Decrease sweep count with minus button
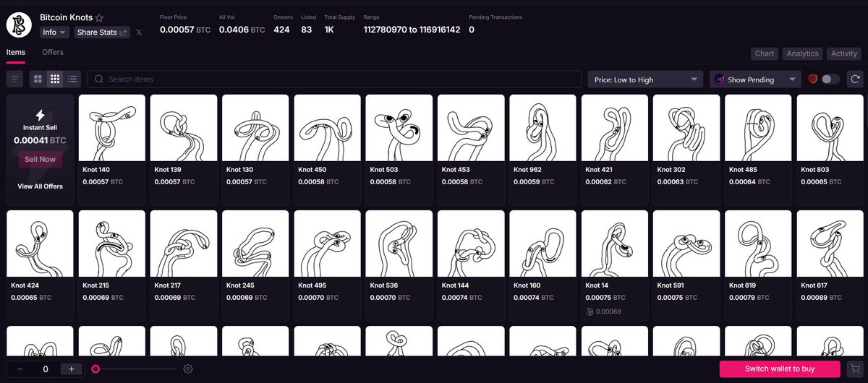This screenshot has width=868, height=383. click(20, 369)
